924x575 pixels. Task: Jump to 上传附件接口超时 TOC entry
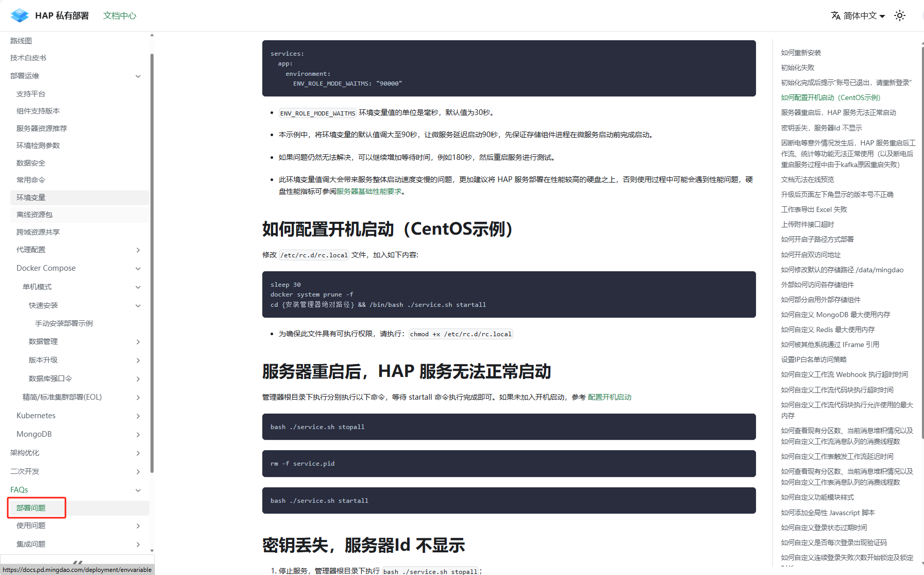(x=808, y=224)
